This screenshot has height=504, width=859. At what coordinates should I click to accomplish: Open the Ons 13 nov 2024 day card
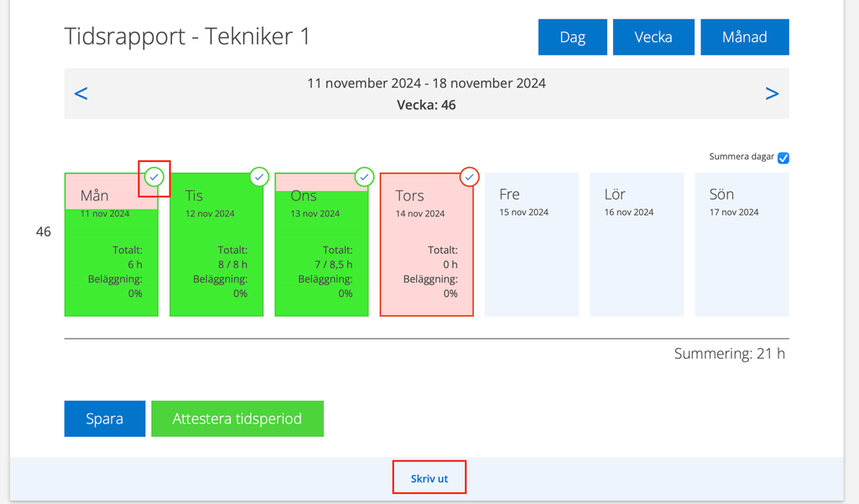click(x=321, y=245)
